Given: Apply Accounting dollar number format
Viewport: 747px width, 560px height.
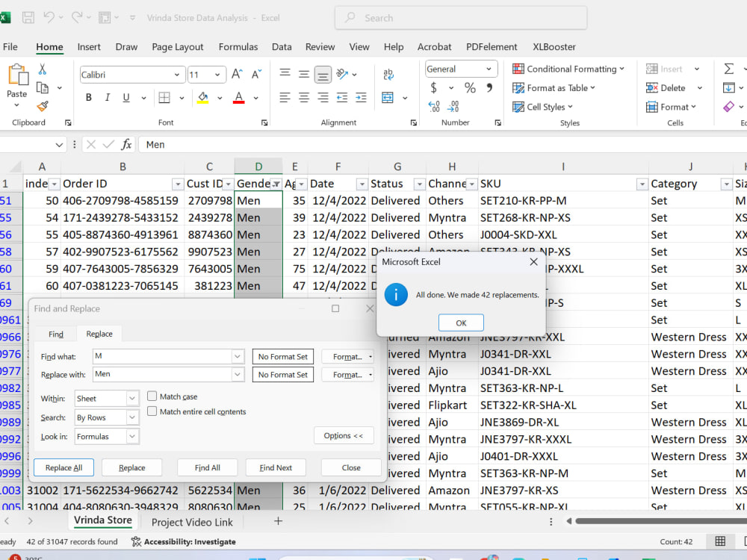Looking at the screenshot, I should coord(433,87).
